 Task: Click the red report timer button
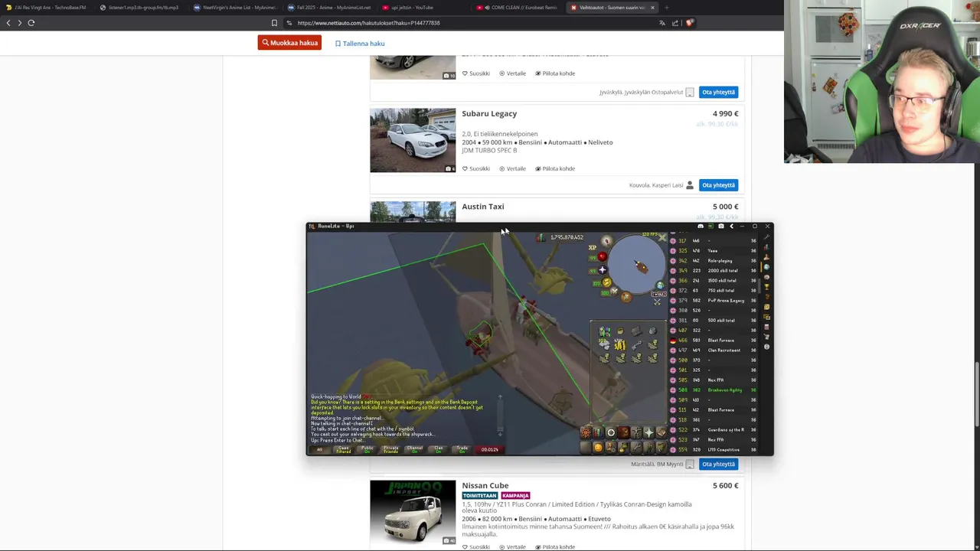coord(490,449)
